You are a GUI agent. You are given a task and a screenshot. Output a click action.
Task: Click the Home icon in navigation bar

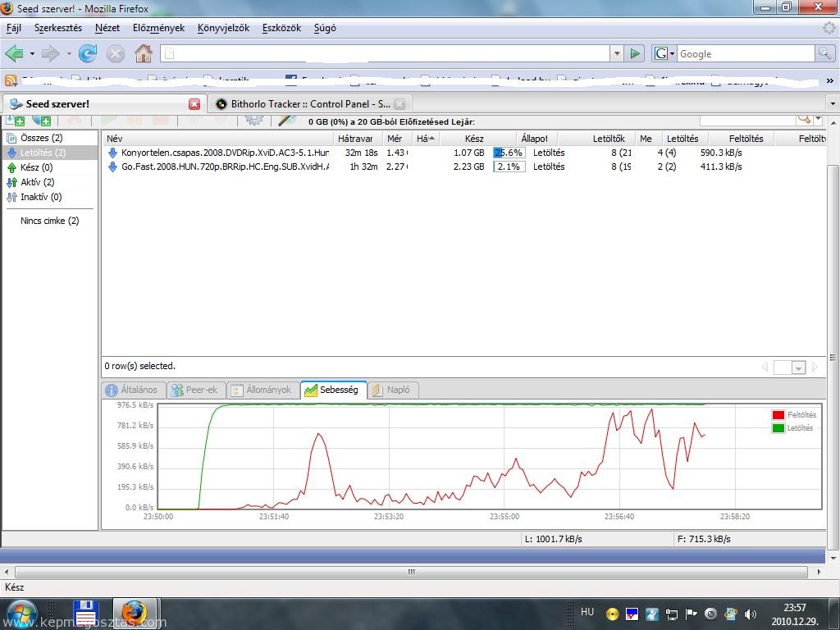pyautogui.click(x=144, y=54)
